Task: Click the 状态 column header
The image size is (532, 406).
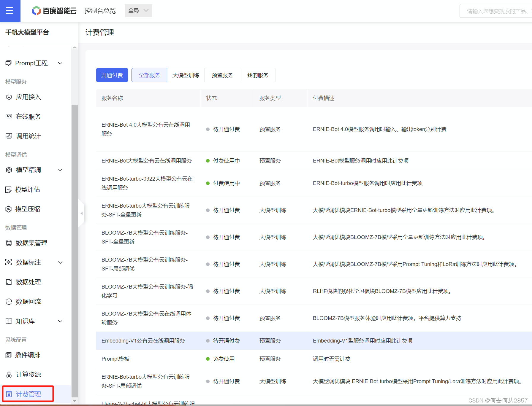Action: point(211,98)
